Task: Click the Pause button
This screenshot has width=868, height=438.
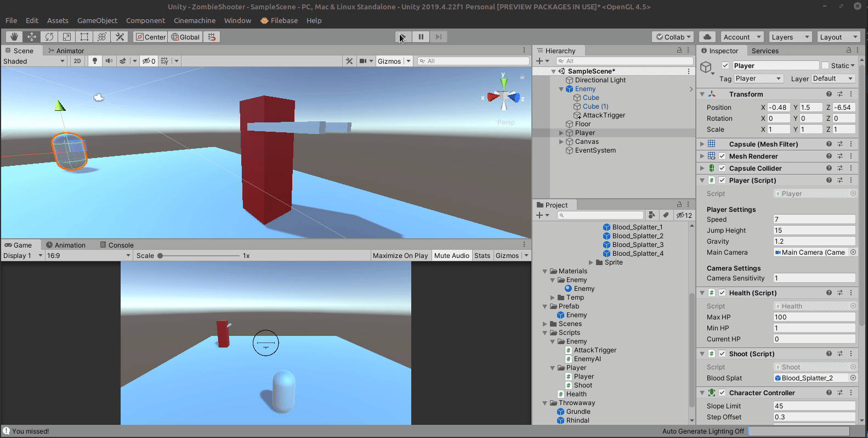Action: coord(421,37)
